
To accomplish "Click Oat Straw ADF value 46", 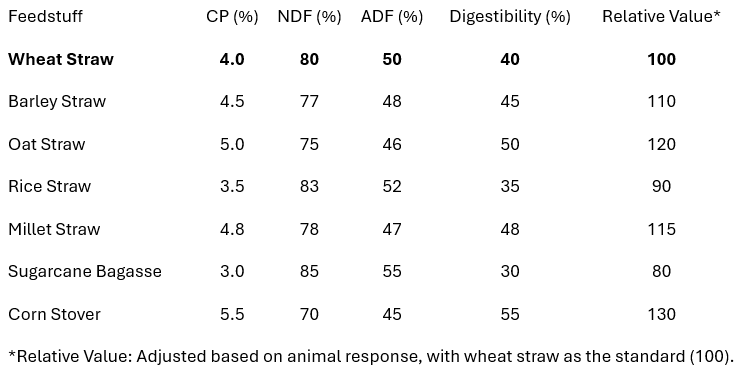I will coord(392,144).
